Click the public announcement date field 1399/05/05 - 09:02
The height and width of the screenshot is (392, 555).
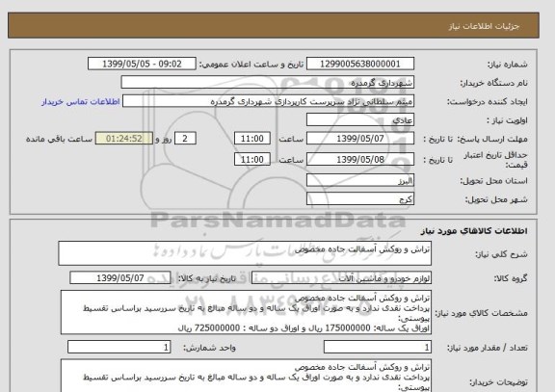(142, 64)
